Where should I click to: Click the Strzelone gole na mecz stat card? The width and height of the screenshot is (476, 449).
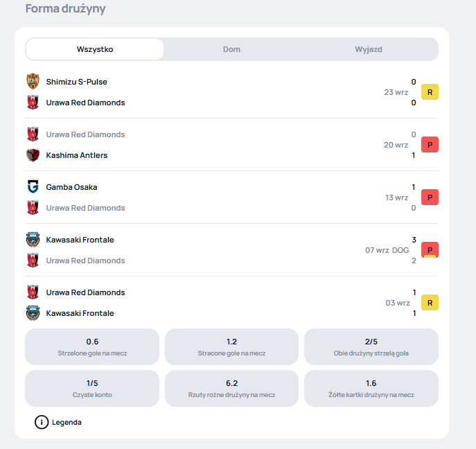92,346
